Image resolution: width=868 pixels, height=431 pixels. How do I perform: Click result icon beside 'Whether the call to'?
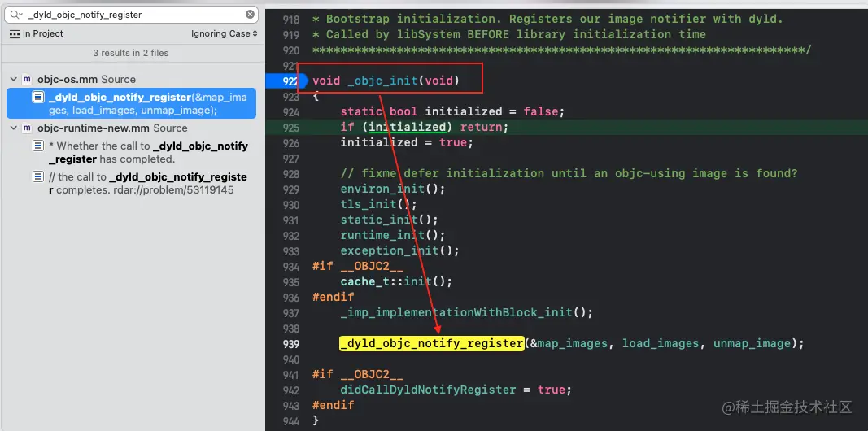coord(37,146)
